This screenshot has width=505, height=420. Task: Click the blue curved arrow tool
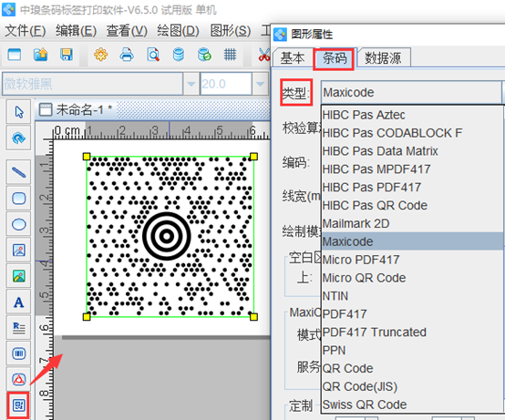point(18,138)
